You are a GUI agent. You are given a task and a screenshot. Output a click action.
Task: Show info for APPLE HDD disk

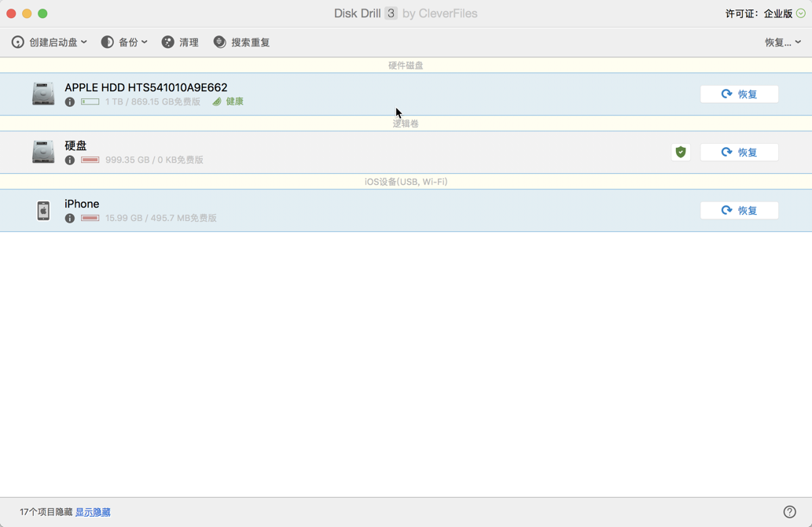(x=70, y=102)
